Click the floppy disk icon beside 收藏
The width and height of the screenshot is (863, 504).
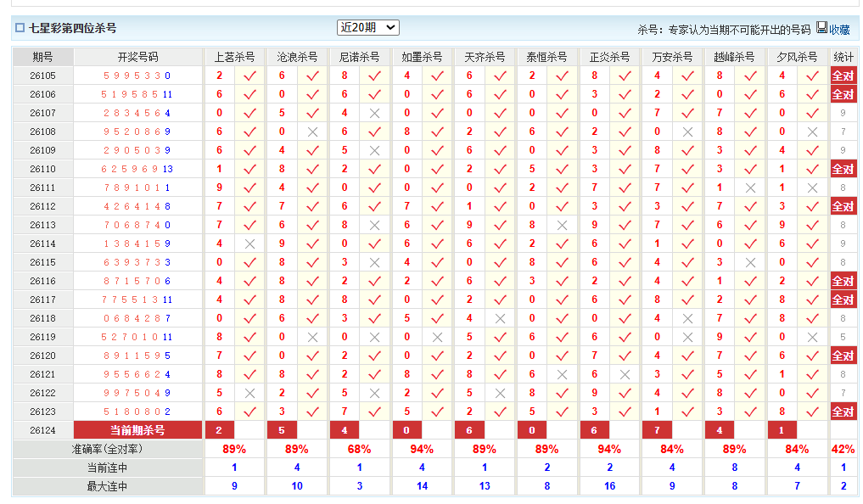821,27
